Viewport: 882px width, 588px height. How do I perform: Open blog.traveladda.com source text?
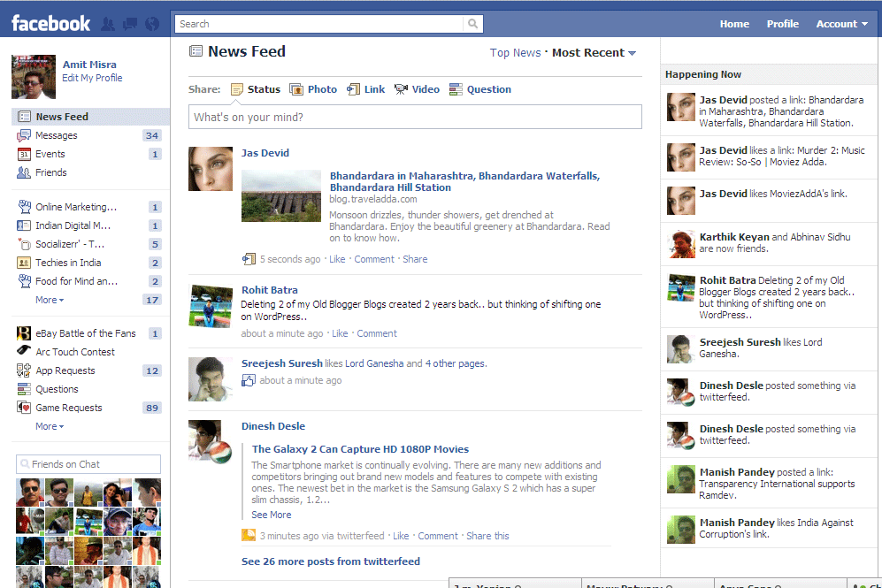pyautogui.click(x=373, y=199)
